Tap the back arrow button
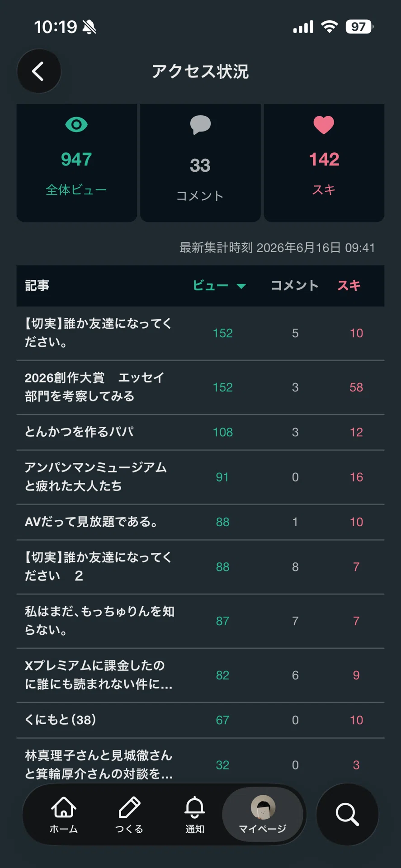The height and width of the screenshot is (868, 401). pos(39,71)
